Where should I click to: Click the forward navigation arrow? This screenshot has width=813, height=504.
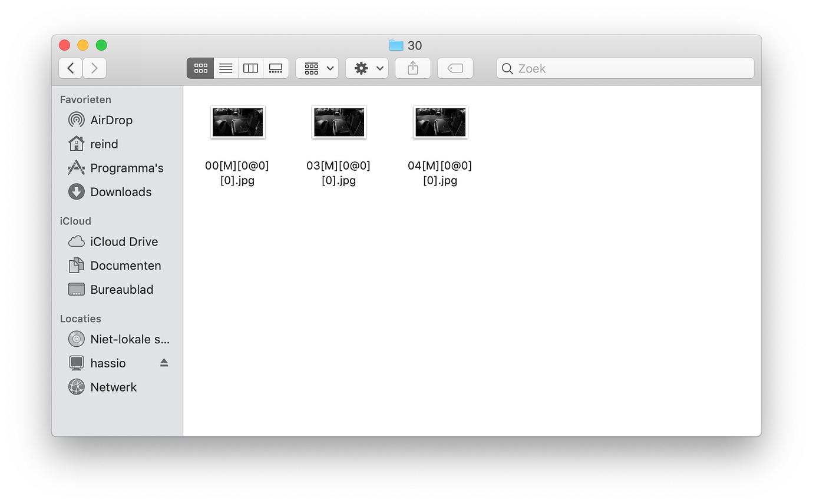pyautogui.click(x=94, y=68)
